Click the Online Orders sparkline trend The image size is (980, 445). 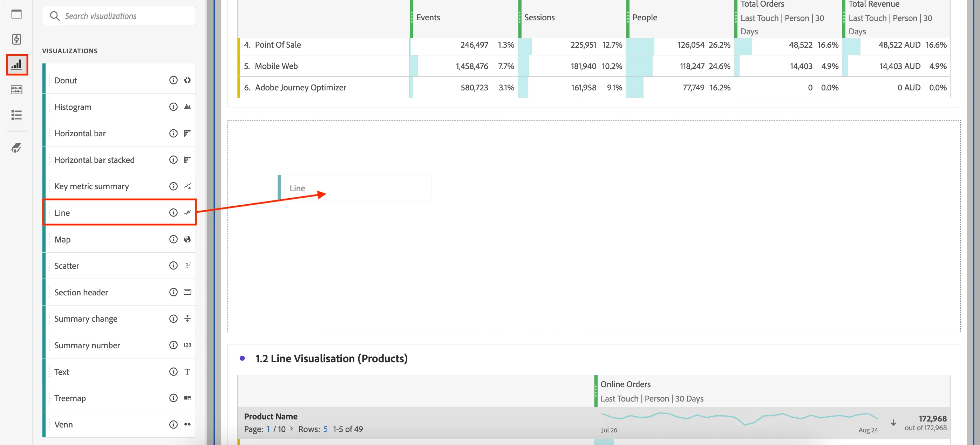pyautogui.click(x=739, y=418)
